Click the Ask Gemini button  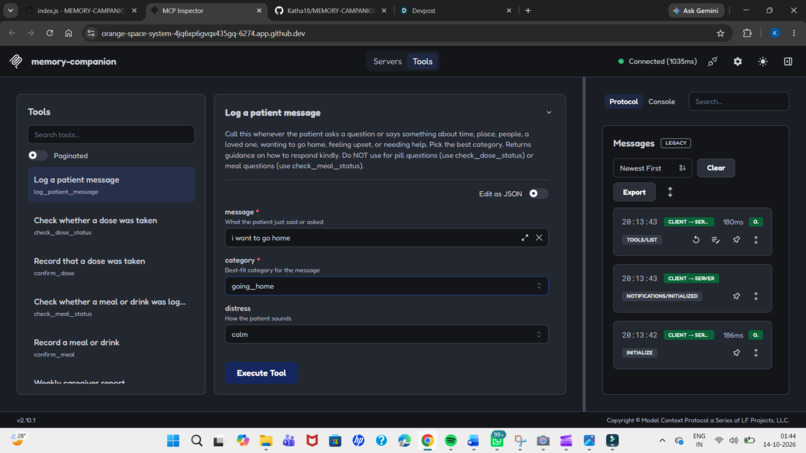pyautogui.click(x=696, y=10)
